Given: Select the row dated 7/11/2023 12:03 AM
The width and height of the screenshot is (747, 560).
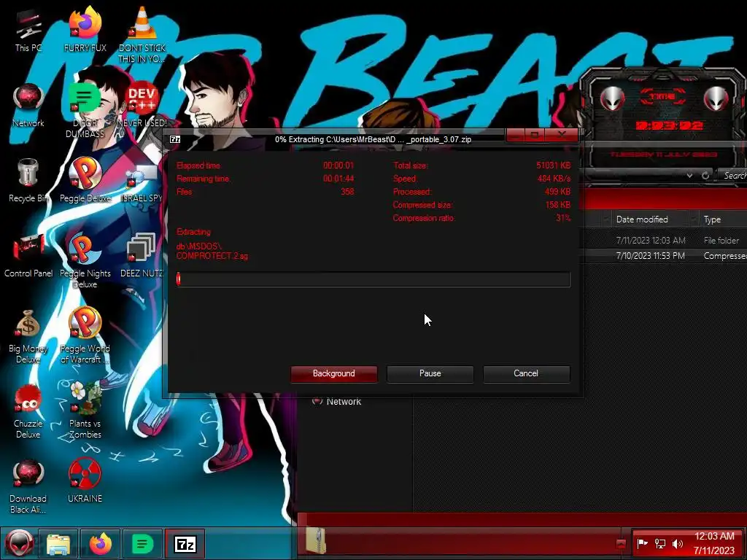Looking at the screenshot, I should [x=665, y=241].
